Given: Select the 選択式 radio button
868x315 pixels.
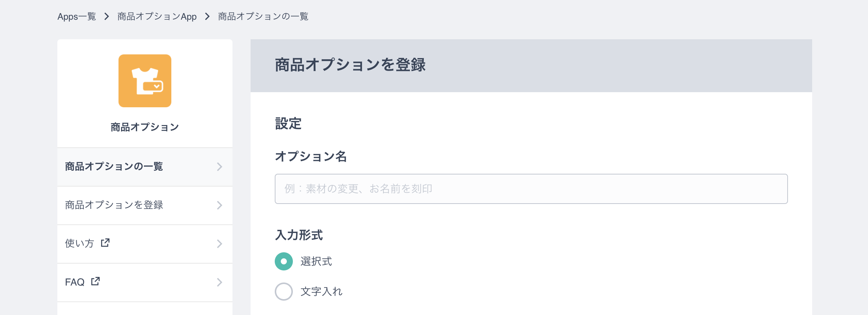Looking at the screenshot, I should [x=284, y=261].
